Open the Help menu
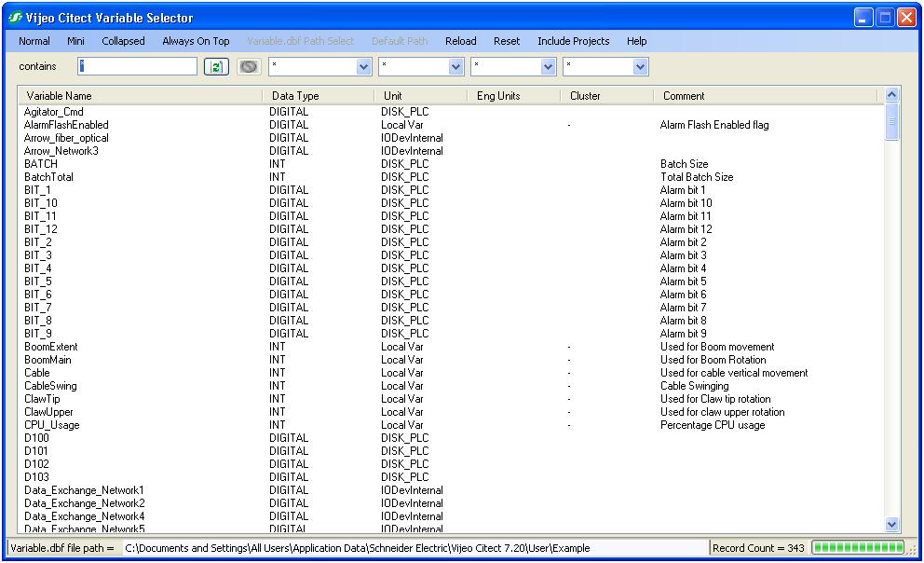Screen dimensions: 924x563 pos(636,41)
